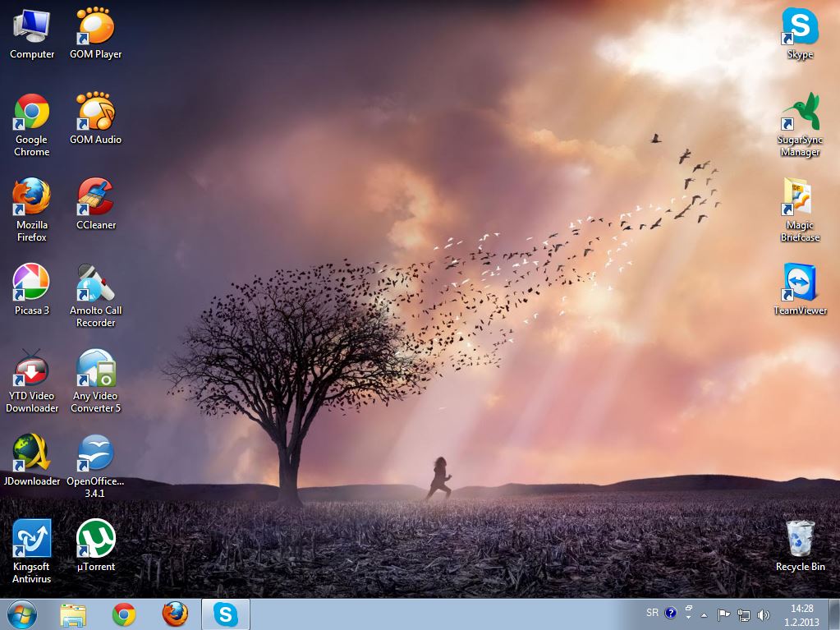This screenshot has height=630, width=840.
Task: Click the Skype desktop shortcut
Action: pos(800,33)
